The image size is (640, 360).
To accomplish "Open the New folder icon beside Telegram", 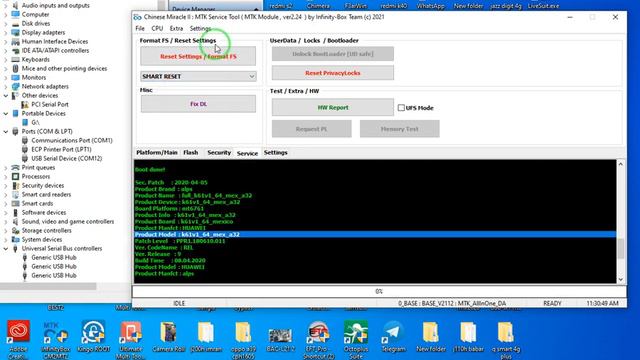I will pyautogui.click(x=431, y=337).
